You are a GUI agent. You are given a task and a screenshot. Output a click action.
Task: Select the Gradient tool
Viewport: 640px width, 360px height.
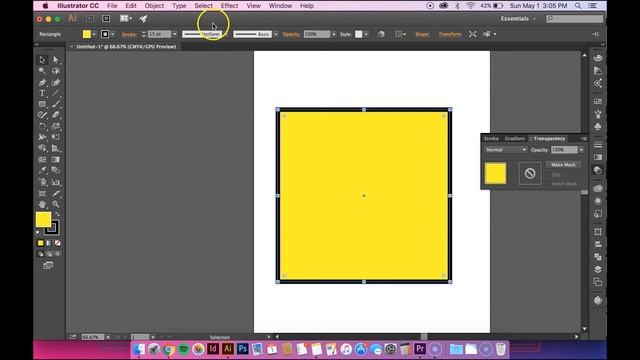point(56,160)
